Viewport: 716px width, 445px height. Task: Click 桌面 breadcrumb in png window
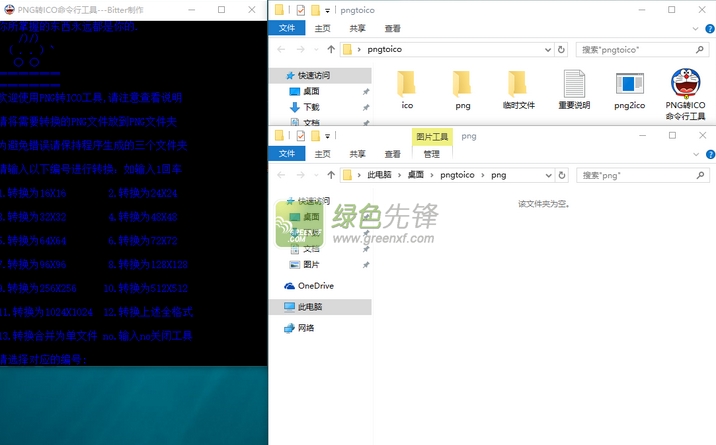tap(416, 175)
